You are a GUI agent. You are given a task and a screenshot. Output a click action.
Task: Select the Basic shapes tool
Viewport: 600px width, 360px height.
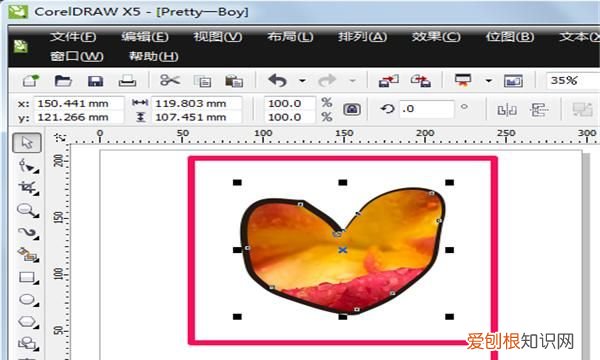click(x=28, y=343)
